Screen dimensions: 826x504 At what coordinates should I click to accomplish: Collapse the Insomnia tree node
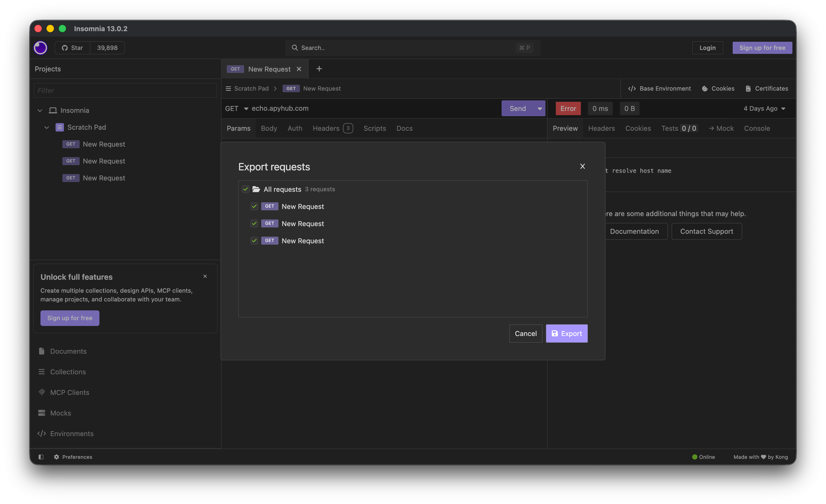coord(40,110)
